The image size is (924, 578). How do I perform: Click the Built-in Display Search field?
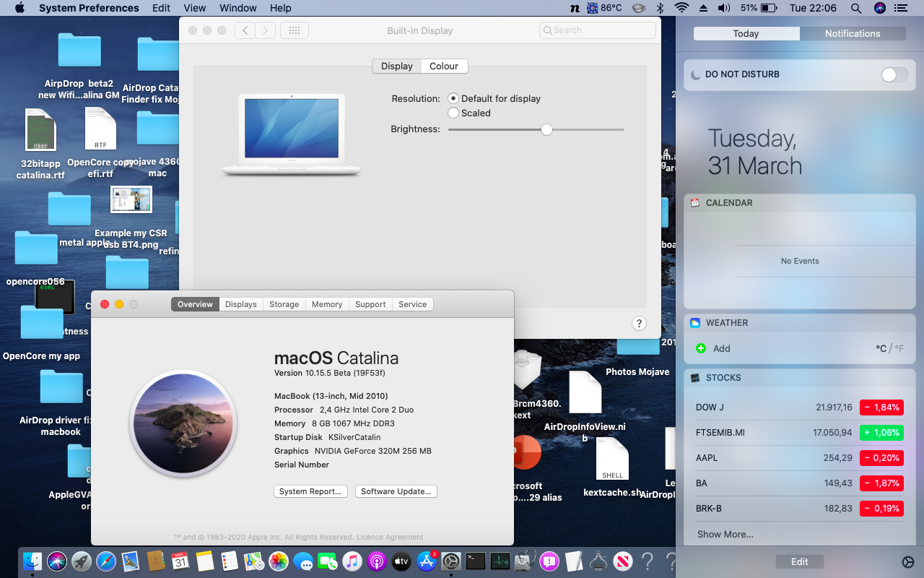[597, 30]
